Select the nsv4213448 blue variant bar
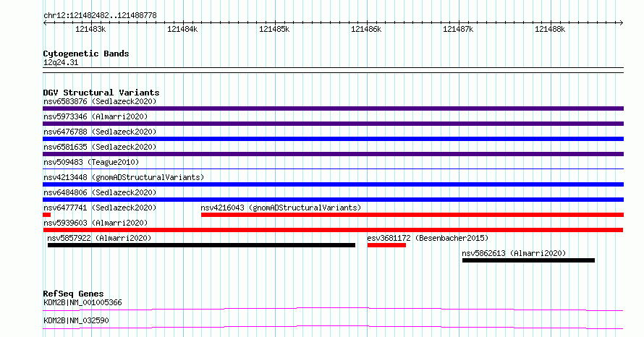Image resolution: width=644 pixels, height=337 pixels. pos(333,184)
